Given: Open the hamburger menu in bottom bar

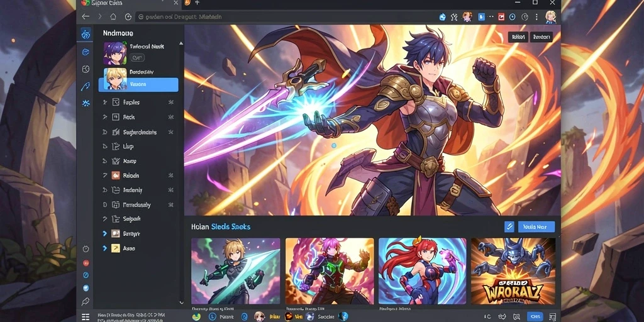Looking at the screenshot, I should click(x=86, y=317).
